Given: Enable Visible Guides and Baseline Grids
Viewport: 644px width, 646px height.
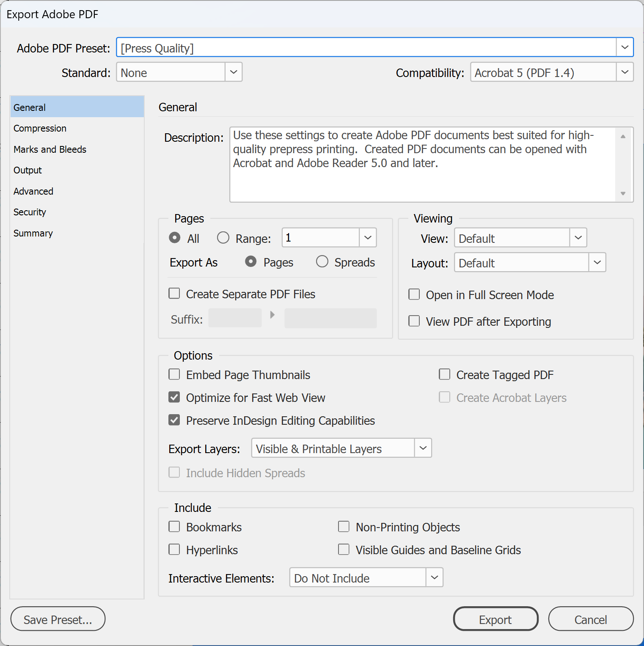Looking at the screenshot, I should [x=344, y=549].
